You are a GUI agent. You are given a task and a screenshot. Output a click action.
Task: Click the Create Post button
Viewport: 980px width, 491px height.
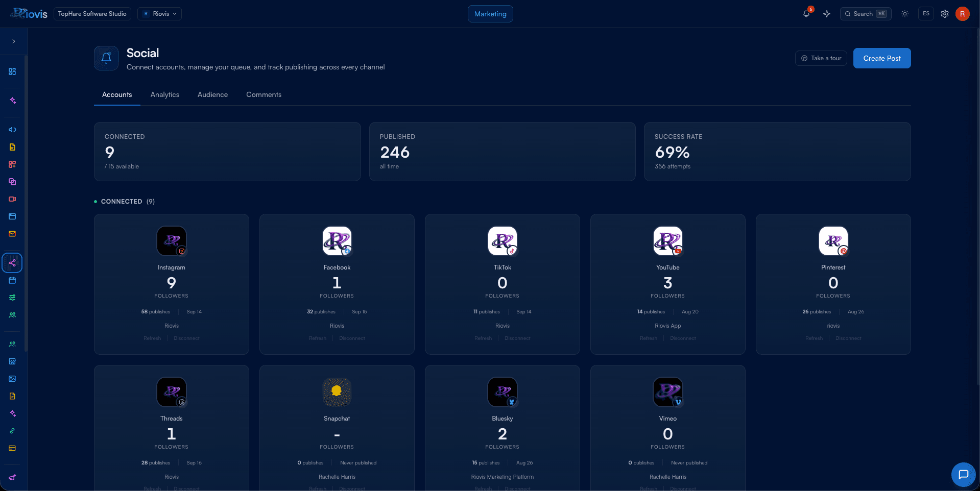tap(882, 58)
